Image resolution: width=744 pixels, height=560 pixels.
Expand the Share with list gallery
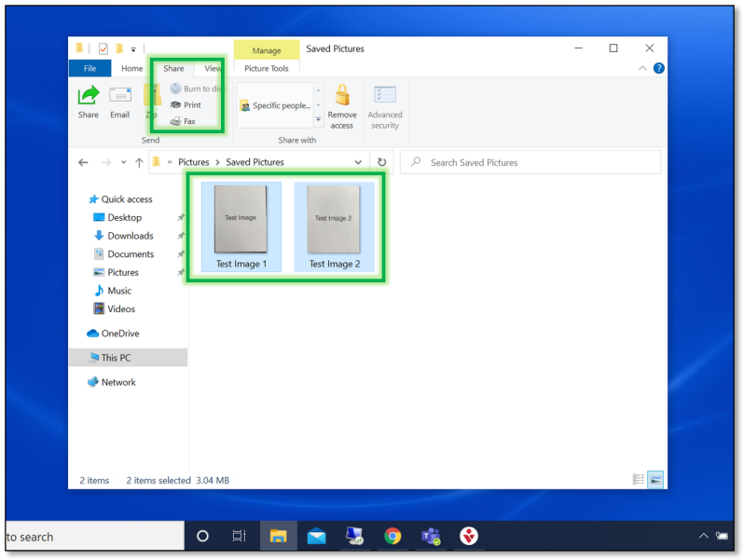coord(318,119)
